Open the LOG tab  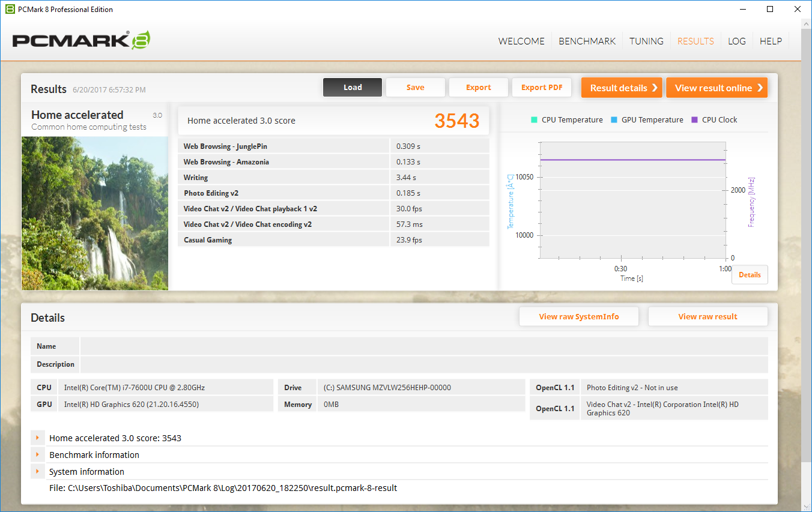coord(736,41)
